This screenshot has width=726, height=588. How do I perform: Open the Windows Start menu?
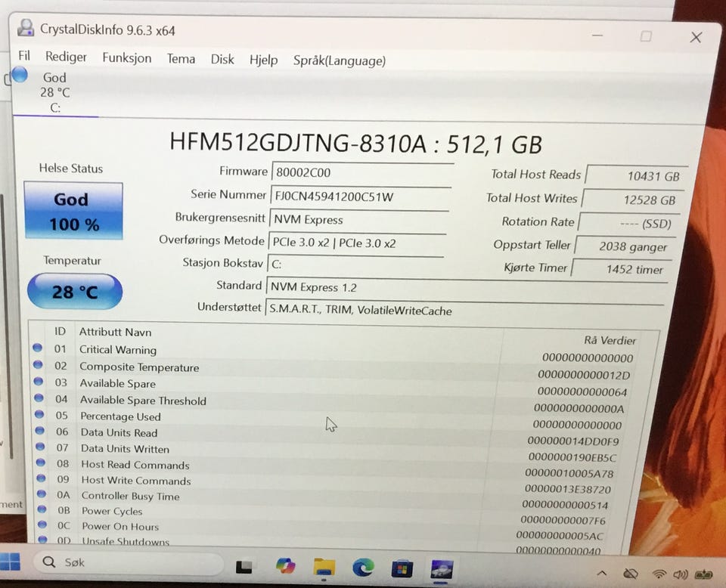(10, 561)
